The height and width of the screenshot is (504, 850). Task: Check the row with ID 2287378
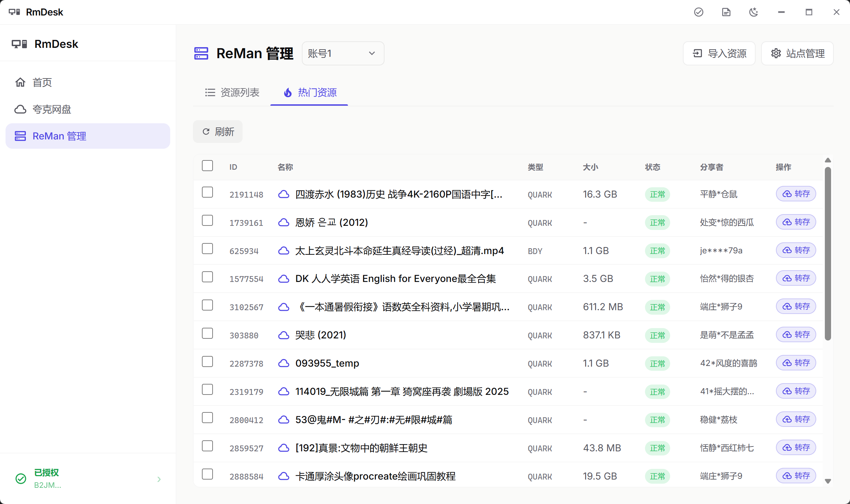click(x=207, y=361)
